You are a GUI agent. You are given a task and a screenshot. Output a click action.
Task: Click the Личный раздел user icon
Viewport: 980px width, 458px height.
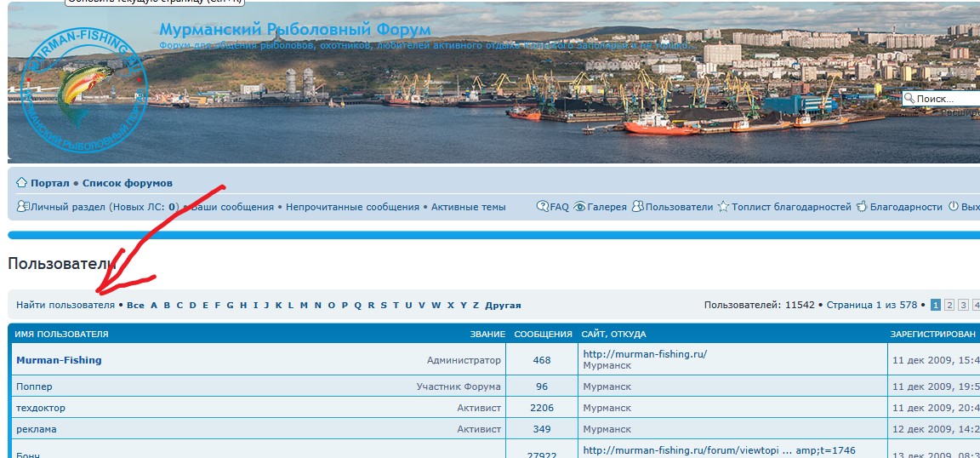23,207
